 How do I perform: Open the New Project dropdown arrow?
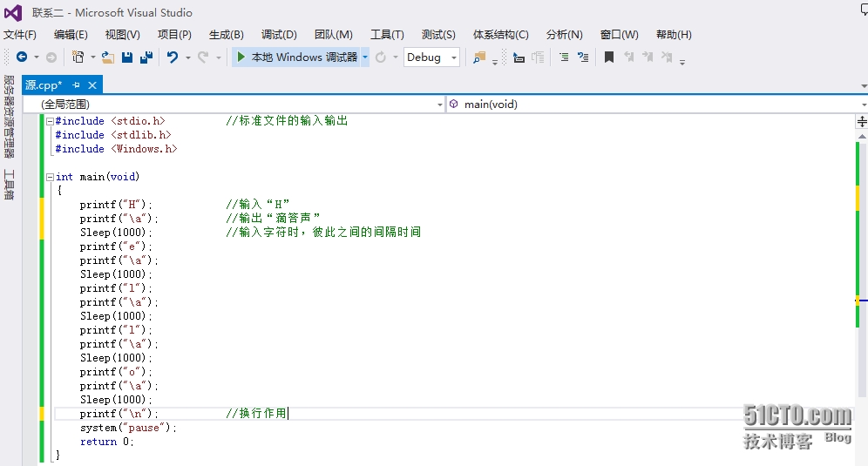93,57
